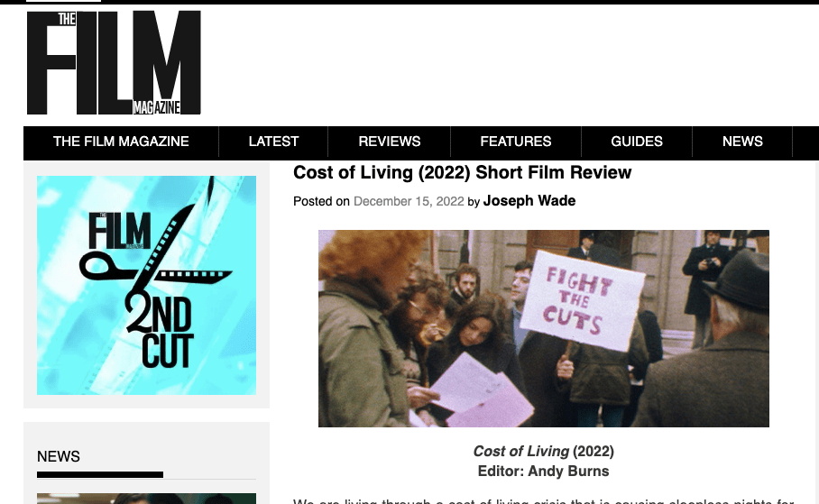Open author Joseph Wade's page
Viewport: 819px width, 504px height.
529,201
